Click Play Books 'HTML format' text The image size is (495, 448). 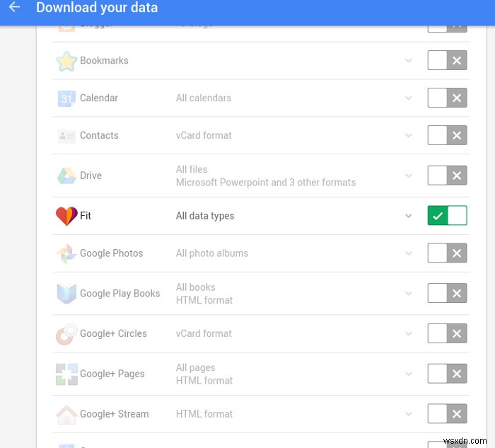coord(204,300)
